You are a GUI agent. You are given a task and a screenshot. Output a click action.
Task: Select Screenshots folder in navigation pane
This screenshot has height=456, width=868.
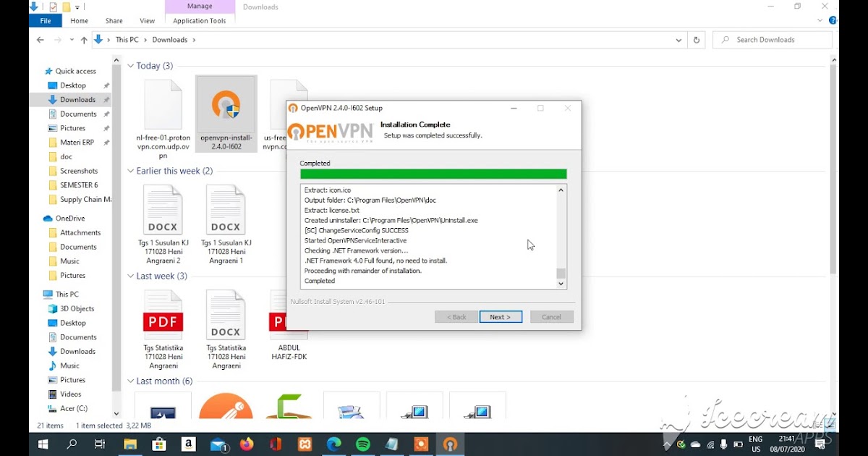[79, 171]
